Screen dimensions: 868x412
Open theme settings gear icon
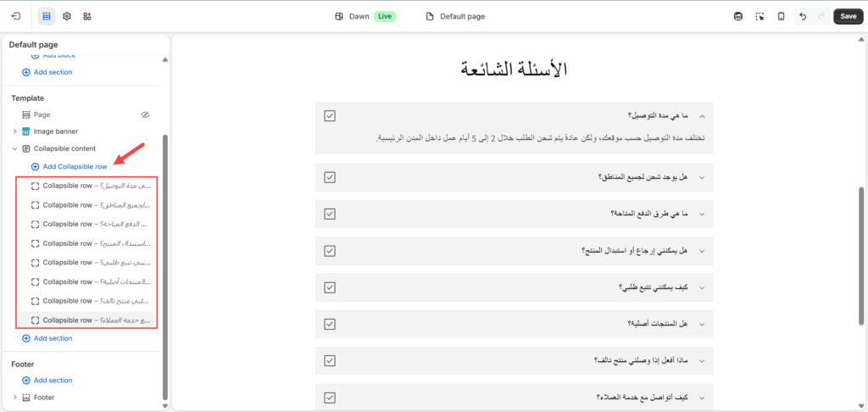(x=67, y=16)
